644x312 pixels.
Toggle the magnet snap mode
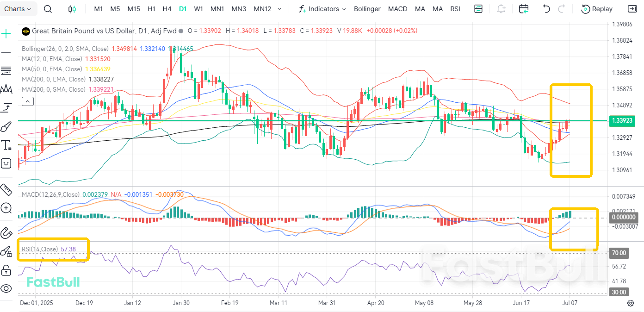point(6,232)
